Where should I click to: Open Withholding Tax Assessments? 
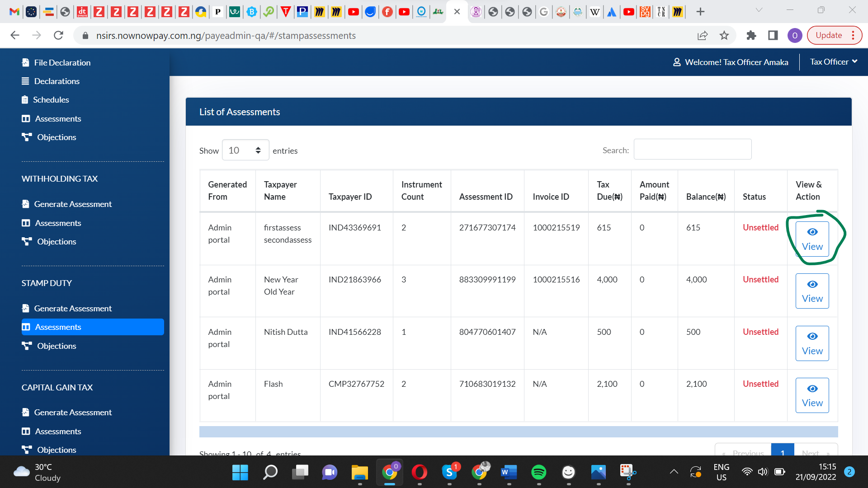(52, 223)
